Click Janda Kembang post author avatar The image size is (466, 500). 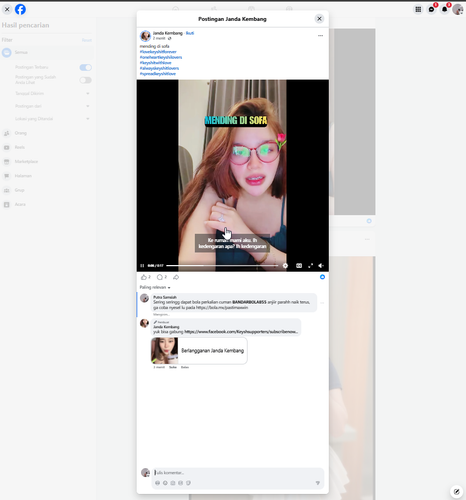click(x=145, y=36)
